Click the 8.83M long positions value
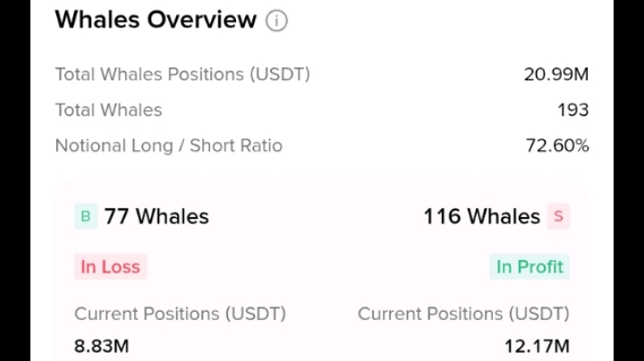Screen dimensions: 644x361 click(x=101, y=346)
